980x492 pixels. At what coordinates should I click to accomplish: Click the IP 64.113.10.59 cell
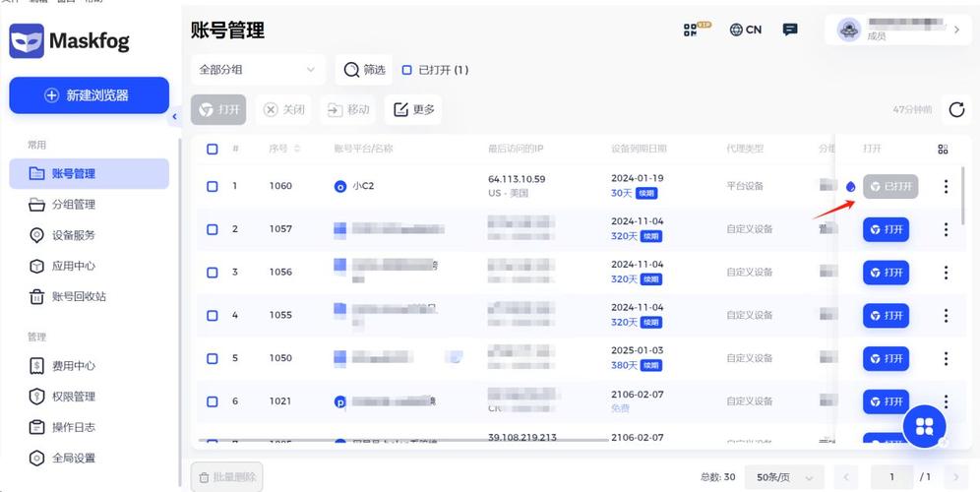click(x=517, y=179)
